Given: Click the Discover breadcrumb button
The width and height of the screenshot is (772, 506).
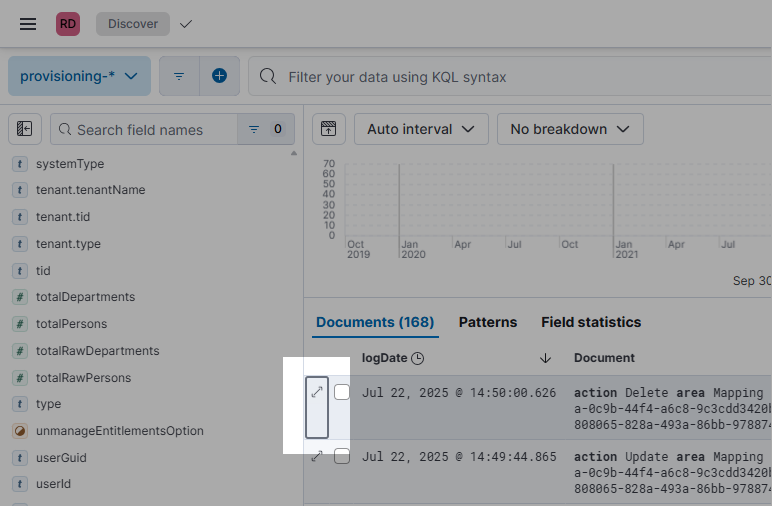Looking at the screenshot, I should 133,24.
